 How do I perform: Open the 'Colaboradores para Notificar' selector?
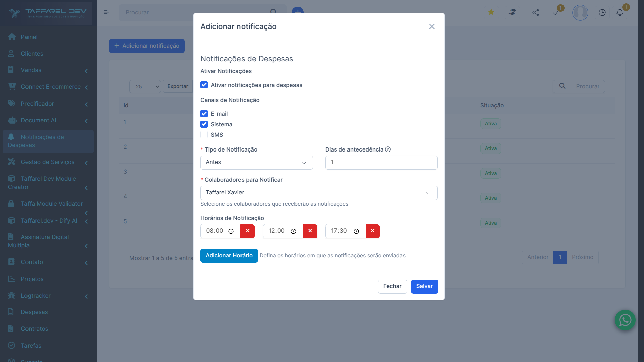tap(319, 193)
